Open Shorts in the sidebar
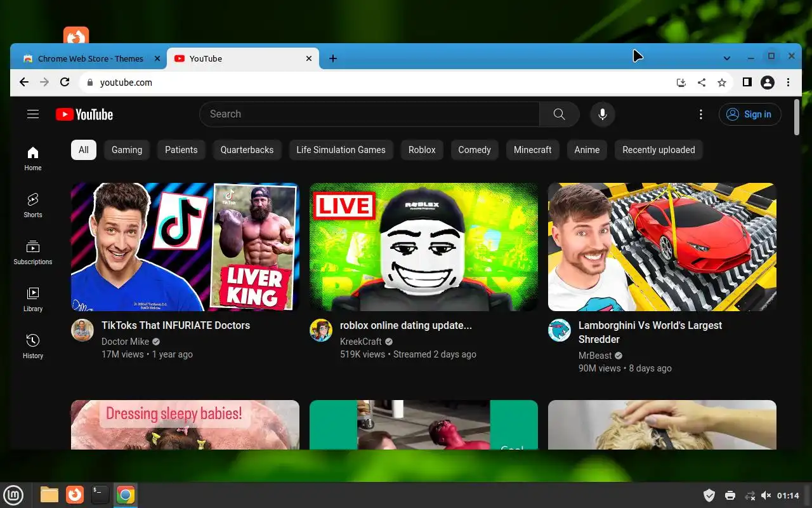Image resolution: width=812 pixels, height=508 pixels. [33, 206]
